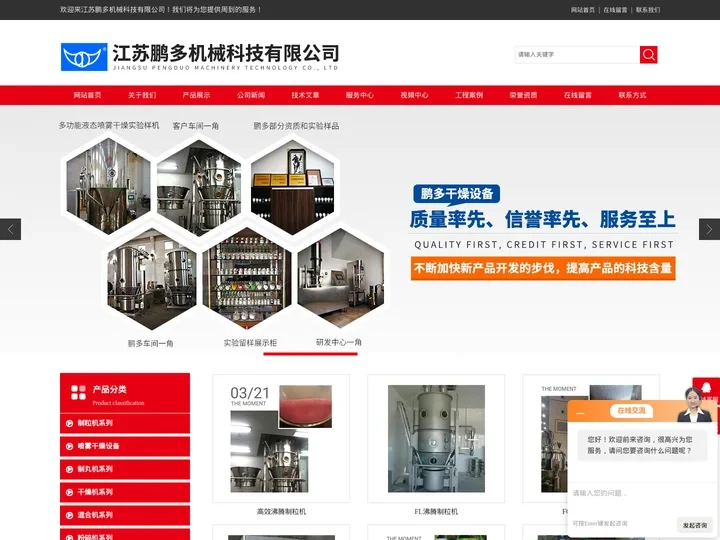Open the 服务中心 menu item

coord(360,95)
